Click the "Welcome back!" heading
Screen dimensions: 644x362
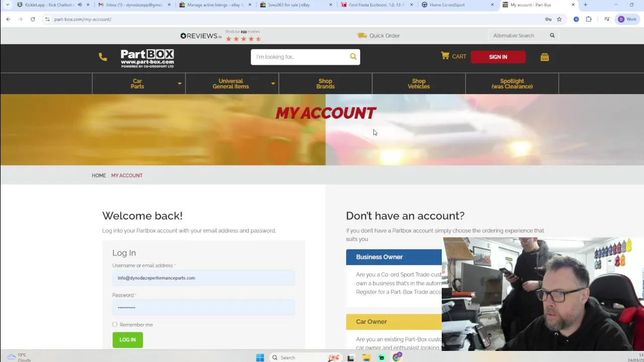click(x=142, y=216)
